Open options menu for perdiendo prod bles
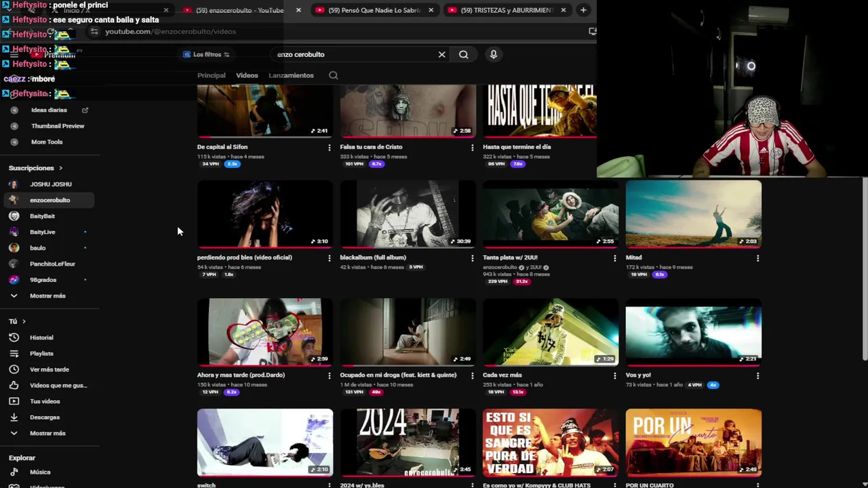 pos(330,258)
